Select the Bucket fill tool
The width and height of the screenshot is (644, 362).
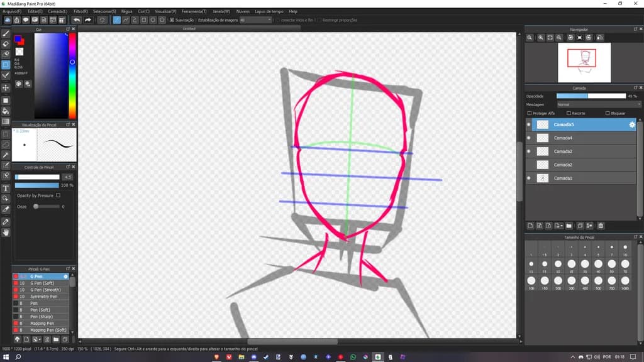tap(6, 111)
